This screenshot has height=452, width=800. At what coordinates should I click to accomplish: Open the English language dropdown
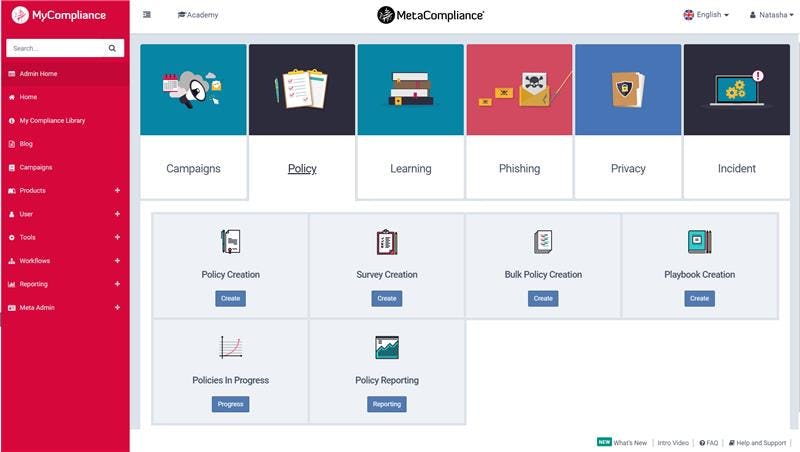coord(706,15)
